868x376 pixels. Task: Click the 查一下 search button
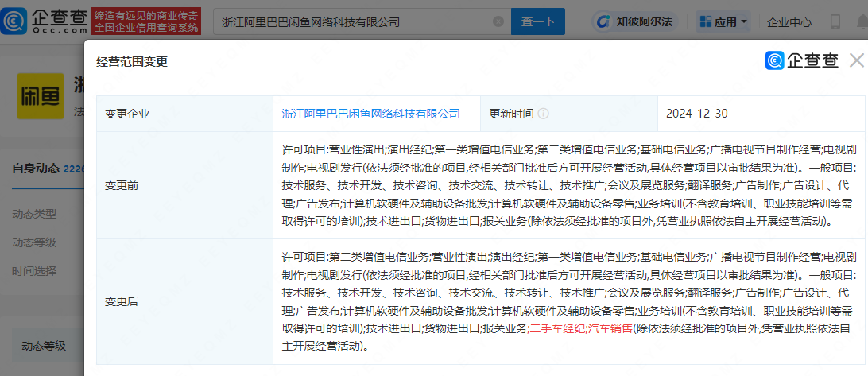pyautogui.click(x=538, y=21)
